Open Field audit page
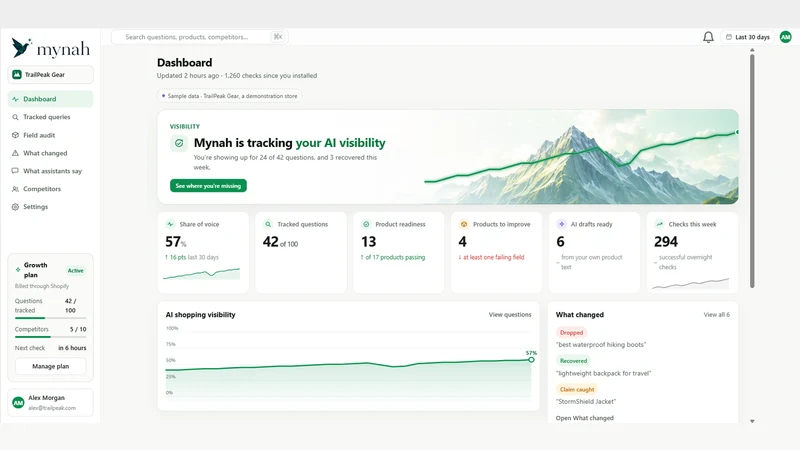 pyautogui.click(x=51, y=135)
